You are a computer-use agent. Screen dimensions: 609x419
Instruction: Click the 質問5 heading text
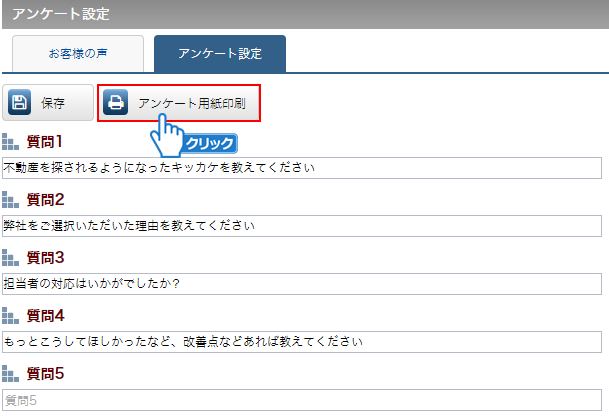(45, 375)
